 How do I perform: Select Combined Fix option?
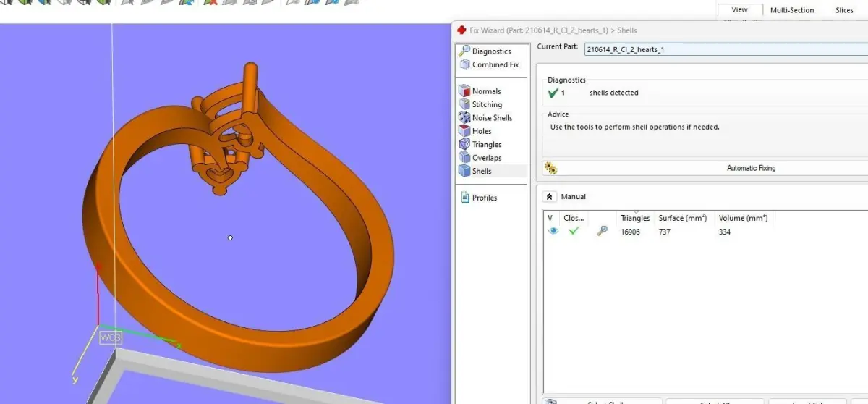pyautogui.click(x=488, y=64)
